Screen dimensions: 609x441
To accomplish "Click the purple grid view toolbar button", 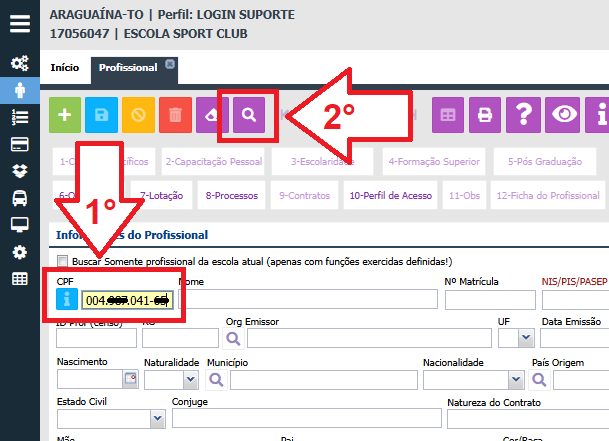I will (448, 115).
